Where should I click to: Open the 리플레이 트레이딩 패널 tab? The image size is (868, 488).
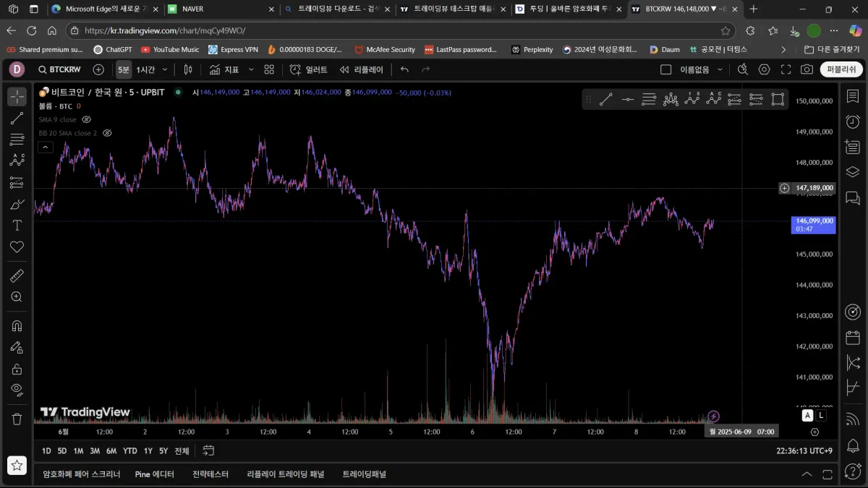(x=286, y=474)
